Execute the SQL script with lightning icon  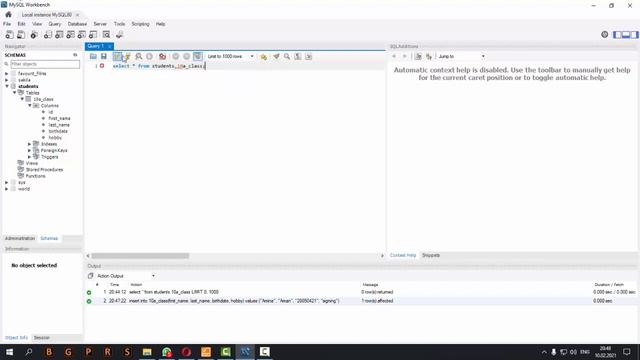click(118, 56)
